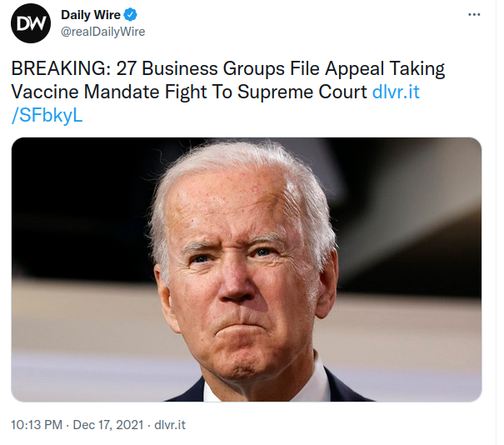This screenshot has height=445, width=504.
Task: Click the white DW letters in logo
Action: coord(31,23)
